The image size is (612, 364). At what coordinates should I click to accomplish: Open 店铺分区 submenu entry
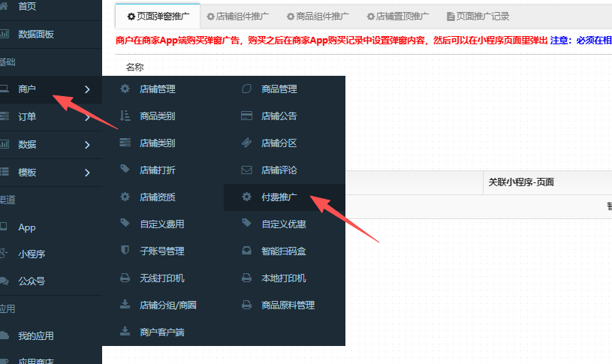click(279, 143)
